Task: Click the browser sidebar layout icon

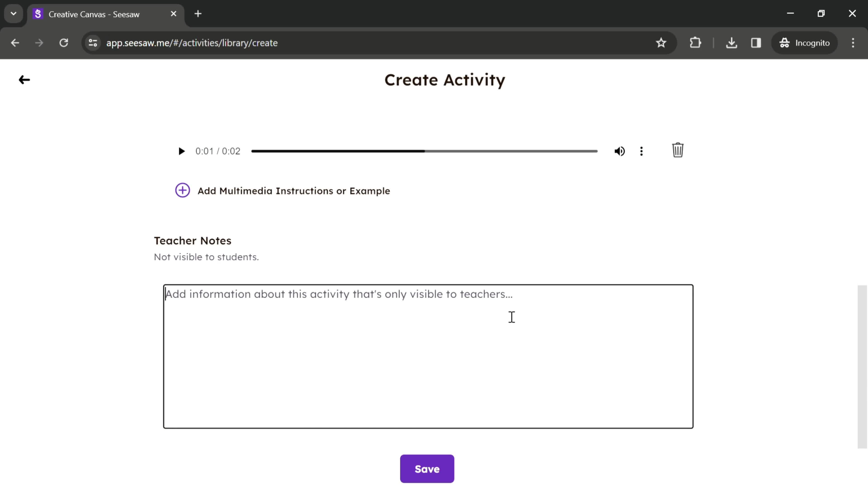Action: point(756,42)
